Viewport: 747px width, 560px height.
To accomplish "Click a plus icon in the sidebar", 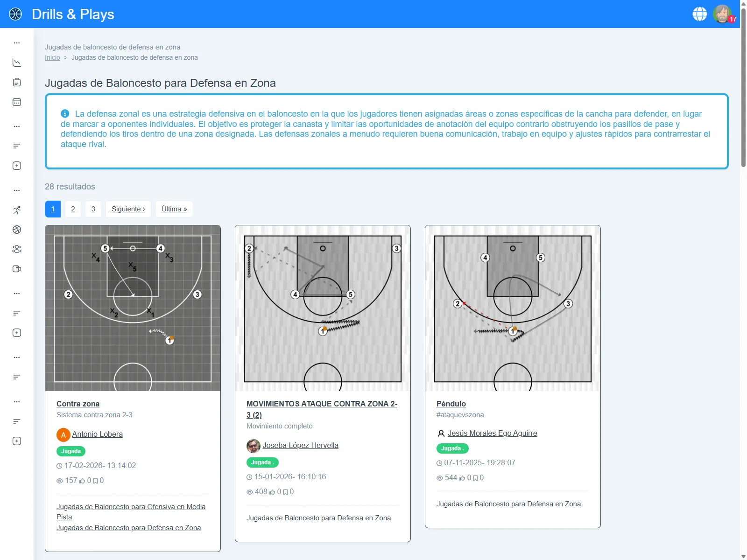I will click(x=17, y=166).
